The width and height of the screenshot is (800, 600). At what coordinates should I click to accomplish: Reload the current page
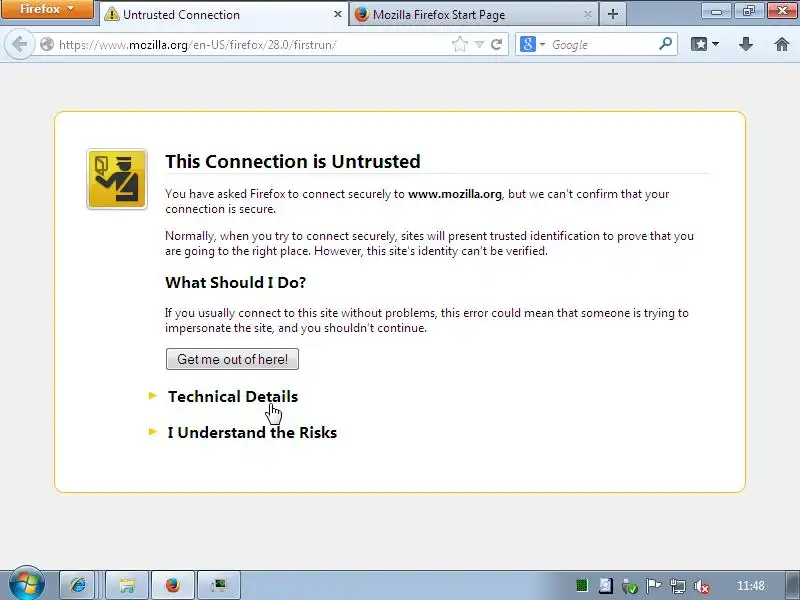pyautogui.click(x=496, y=44)
